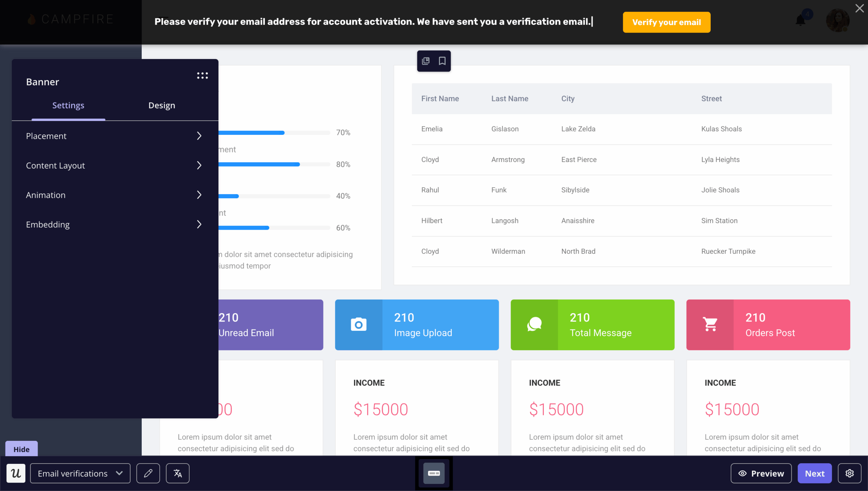Open notifications via the bell icon
868x491 pixels.
801,20
